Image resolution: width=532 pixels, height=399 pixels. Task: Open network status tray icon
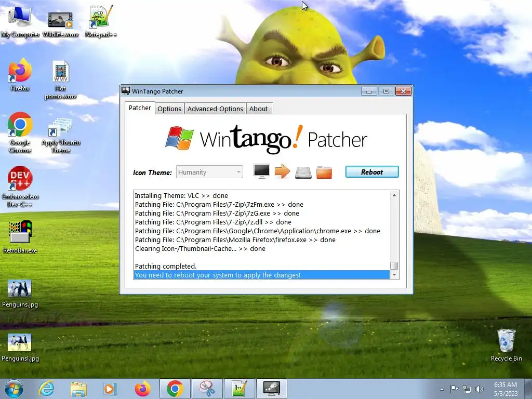click(x=467, y=389)
